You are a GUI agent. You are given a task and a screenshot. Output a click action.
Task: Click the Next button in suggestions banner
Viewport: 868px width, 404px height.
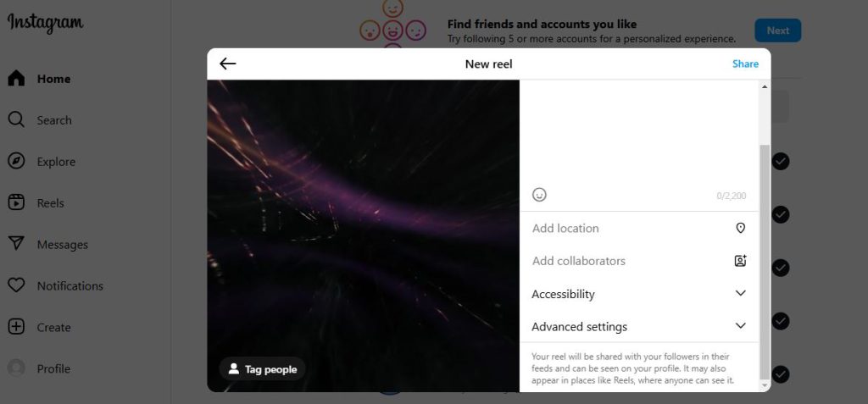click(777, 30)
